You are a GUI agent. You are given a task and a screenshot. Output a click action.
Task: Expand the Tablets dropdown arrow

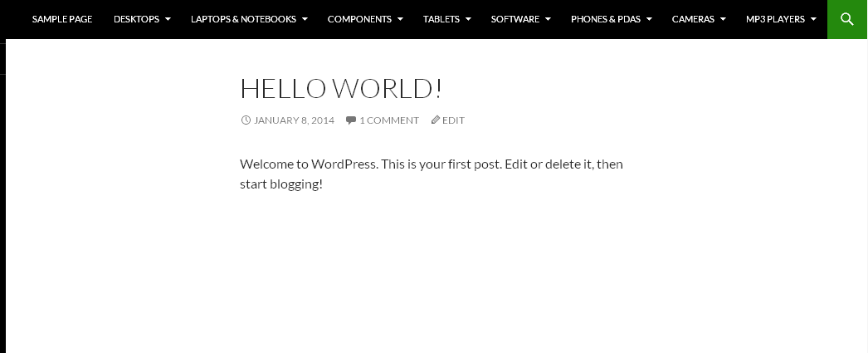[x=468, y=19]
